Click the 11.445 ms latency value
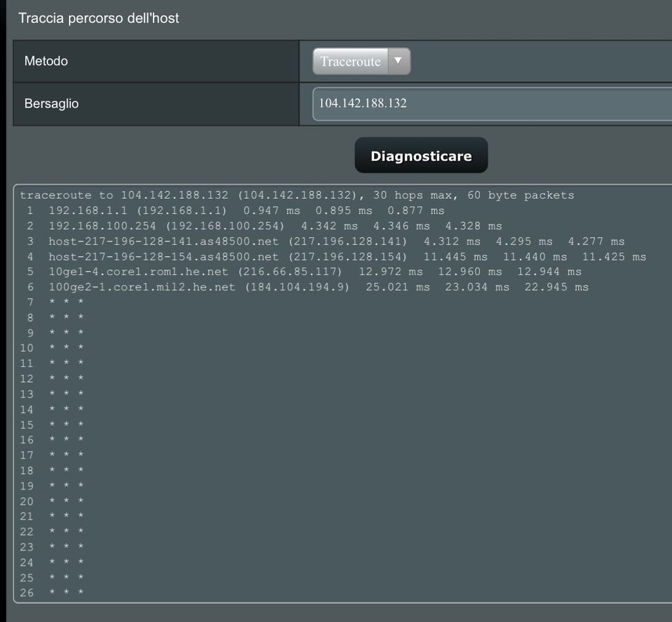This screenshot has height=622, width=672. (x=455, y=257)
